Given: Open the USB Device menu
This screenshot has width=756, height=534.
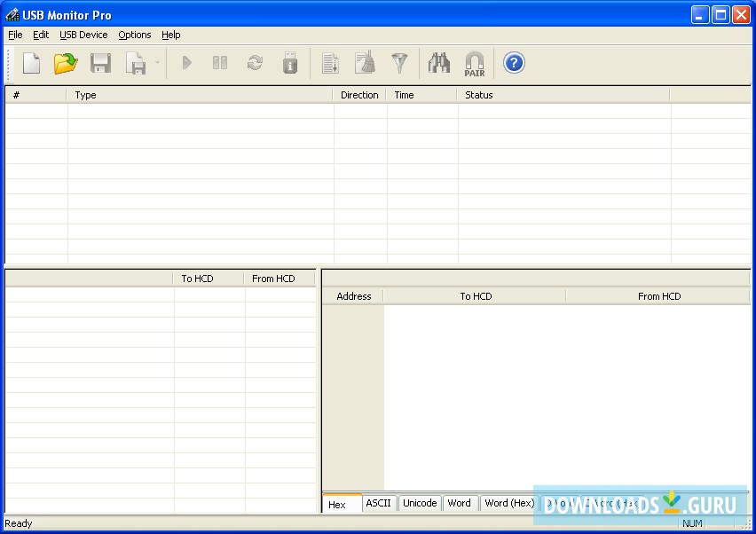Looking at the screenshot, I should click(83, 35).
